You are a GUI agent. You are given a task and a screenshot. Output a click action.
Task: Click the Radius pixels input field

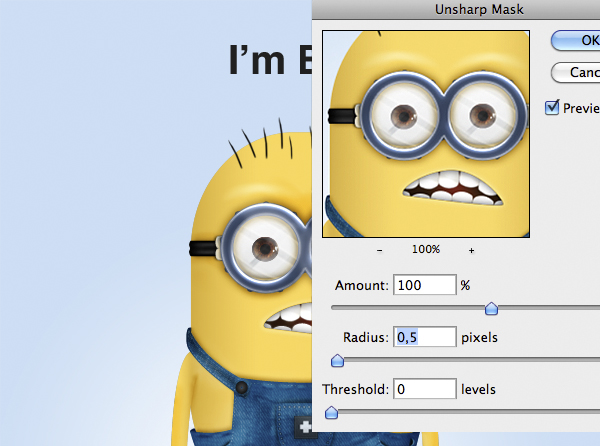[x=424, y=338]
